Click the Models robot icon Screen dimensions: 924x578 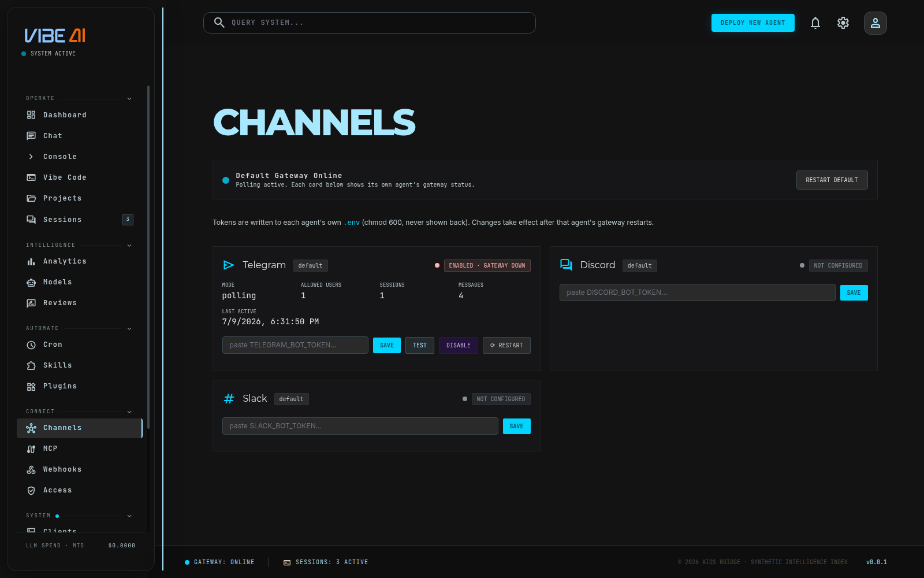31,282
